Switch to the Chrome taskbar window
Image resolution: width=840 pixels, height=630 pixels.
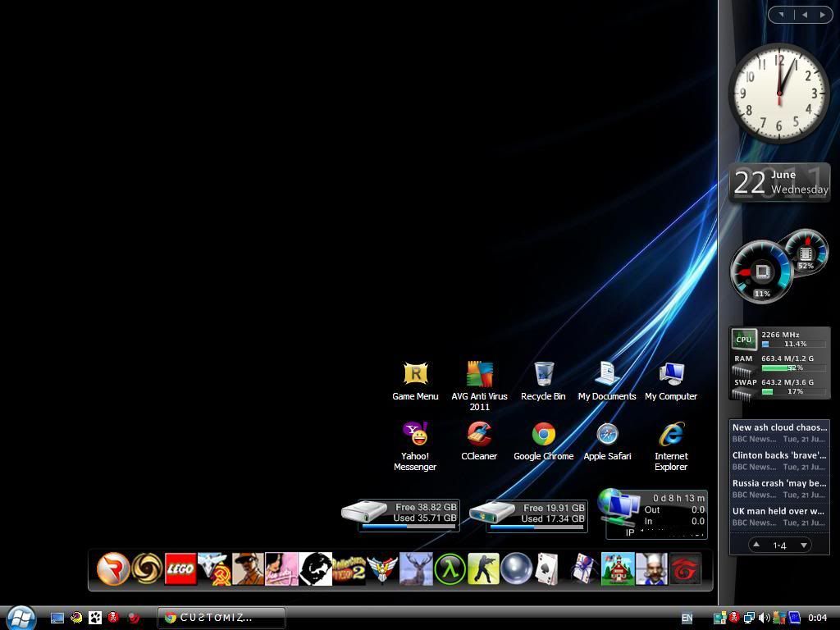pos(221,618)
